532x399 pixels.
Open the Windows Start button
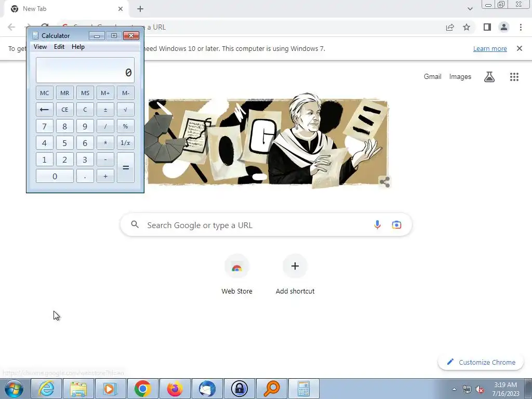pyautogui.click(x=14, y=389)
